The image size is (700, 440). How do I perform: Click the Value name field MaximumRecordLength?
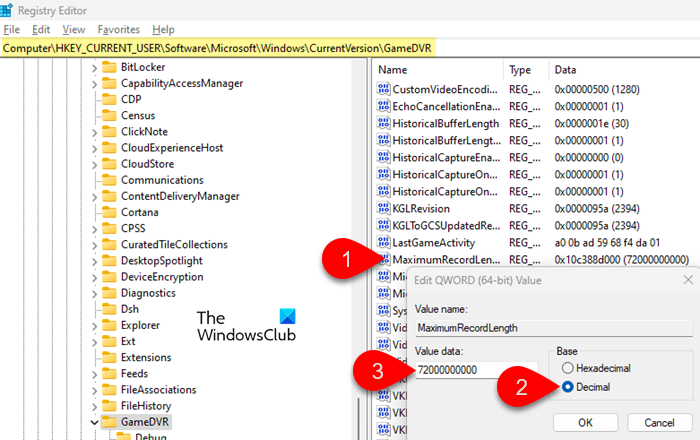pos(554,328)
